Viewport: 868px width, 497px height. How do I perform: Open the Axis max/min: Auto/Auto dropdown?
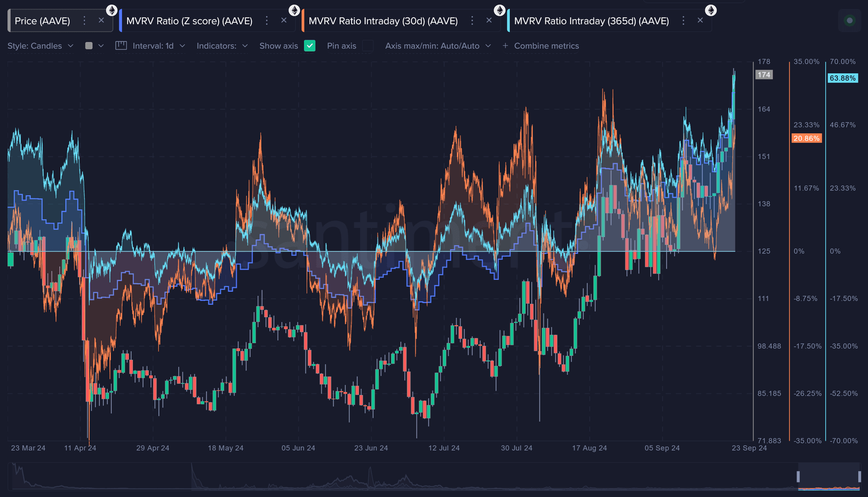tap(437, 46)
